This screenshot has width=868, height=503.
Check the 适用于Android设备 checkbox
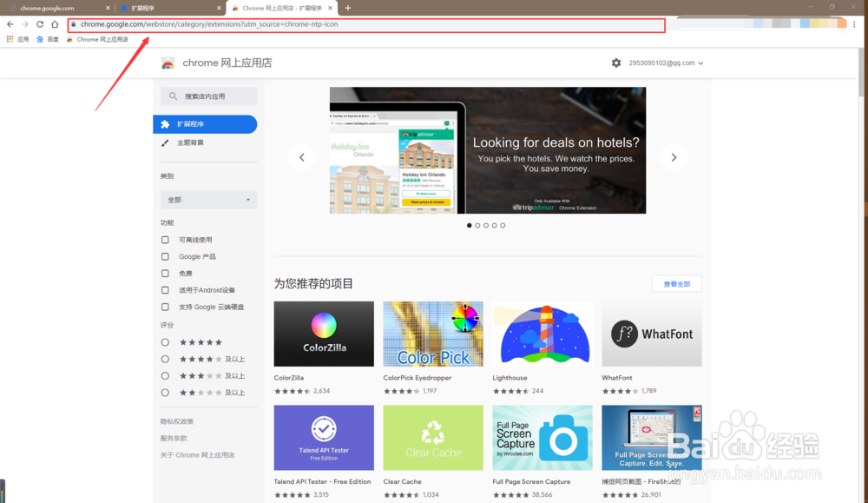tap(165, 290)
